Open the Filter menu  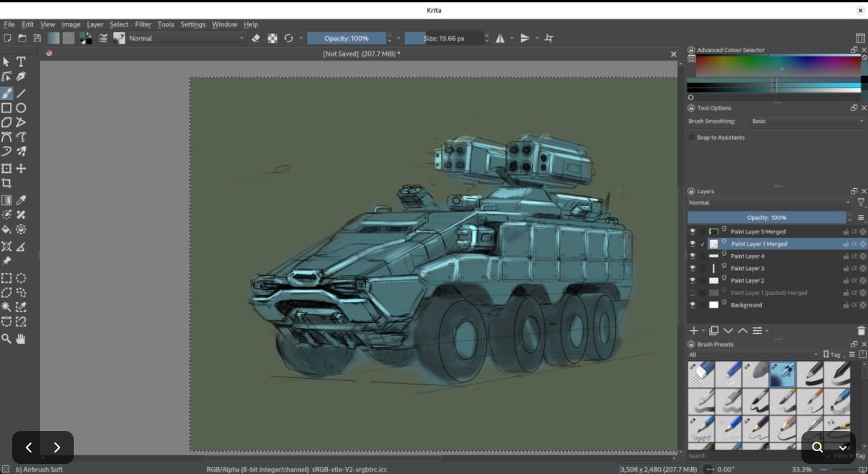(x=142, y=24)
